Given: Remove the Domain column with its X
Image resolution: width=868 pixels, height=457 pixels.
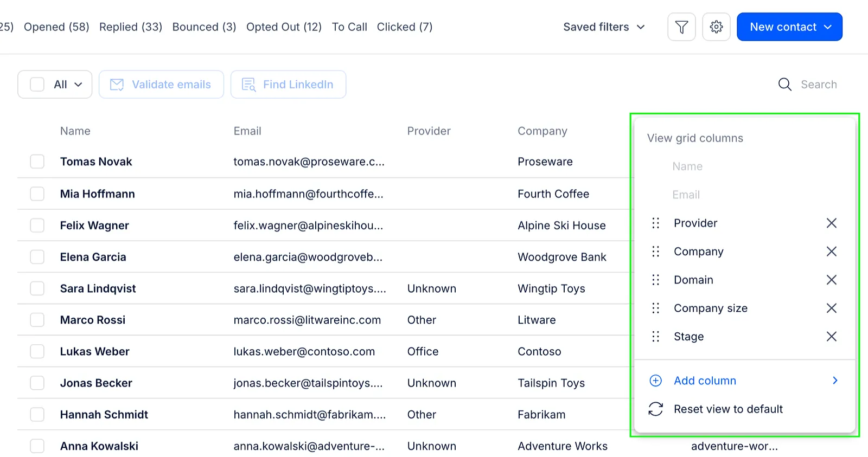Looking at the screenshot, I should [x=831, y=280].
